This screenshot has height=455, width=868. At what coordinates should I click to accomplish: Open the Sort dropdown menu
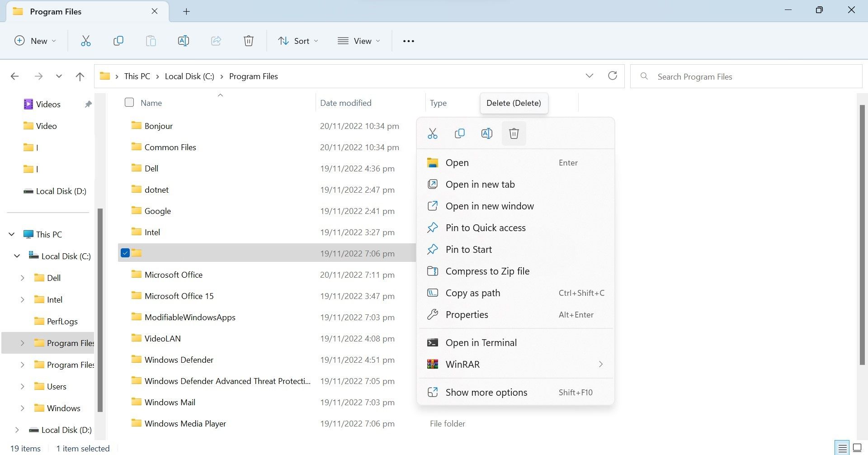298,41
